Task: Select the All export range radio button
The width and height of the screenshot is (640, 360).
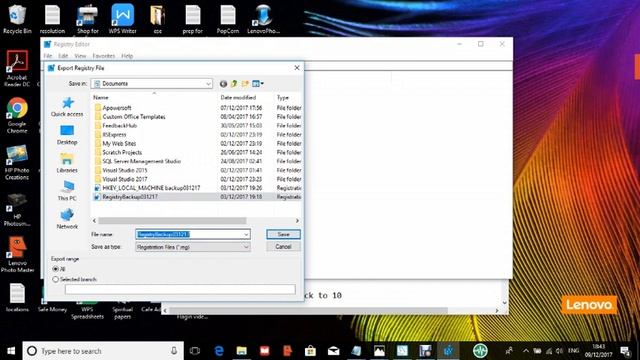Action: click(x=56, y=269)
